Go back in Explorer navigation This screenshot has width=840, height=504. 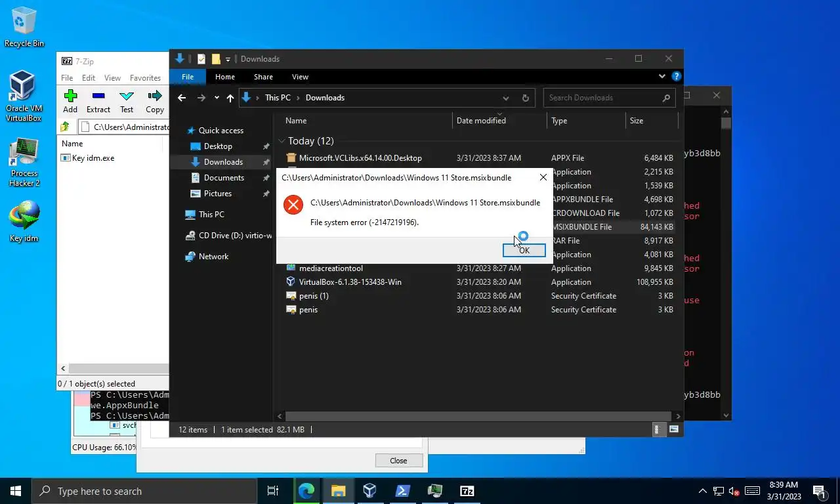pos(182,98)
